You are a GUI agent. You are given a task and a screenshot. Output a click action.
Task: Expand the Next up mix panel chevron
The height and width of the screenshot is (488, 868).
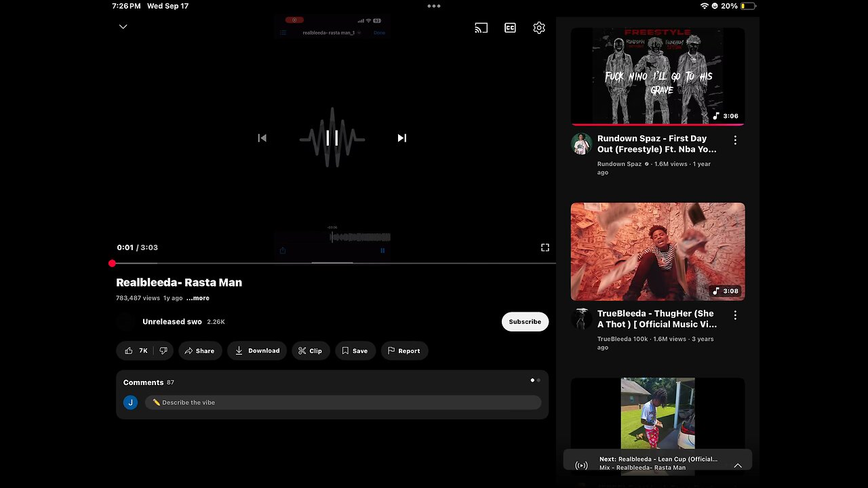(738, 466)
